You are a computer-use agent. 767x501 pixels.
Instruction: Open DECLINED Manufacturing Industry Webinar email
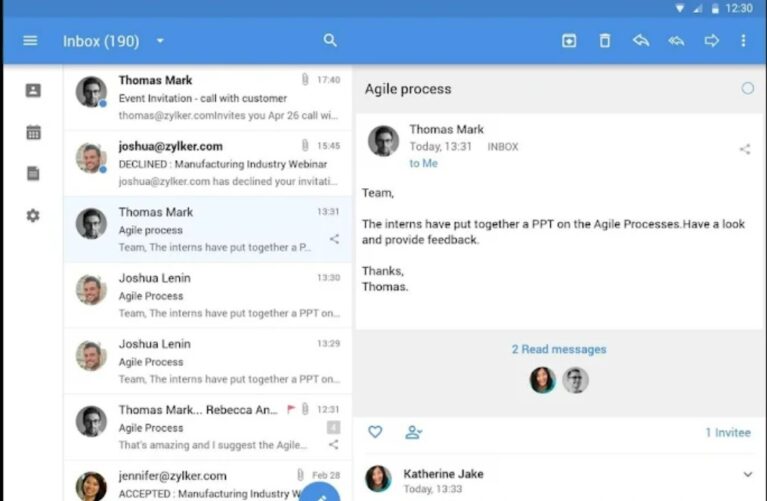(208, 163)
